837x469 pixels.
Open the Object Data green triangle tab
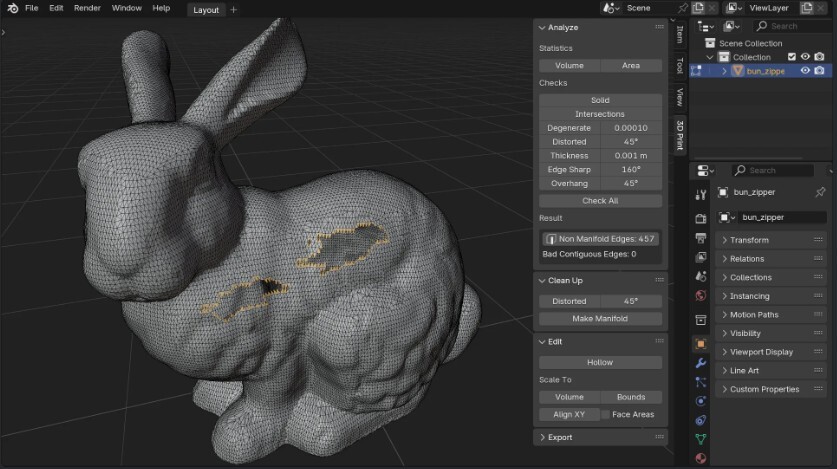point(701,439)
